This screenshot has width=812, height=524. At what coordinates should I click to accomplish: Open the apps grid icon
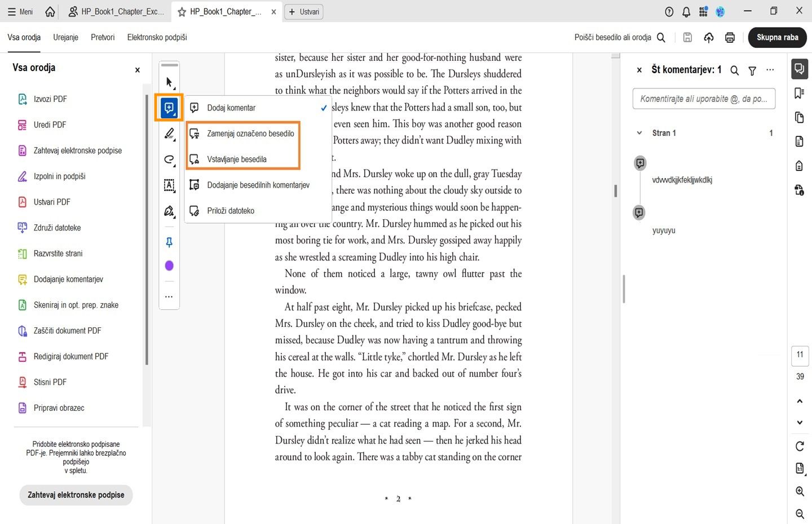pyautogui.click(x=703, y=12)
